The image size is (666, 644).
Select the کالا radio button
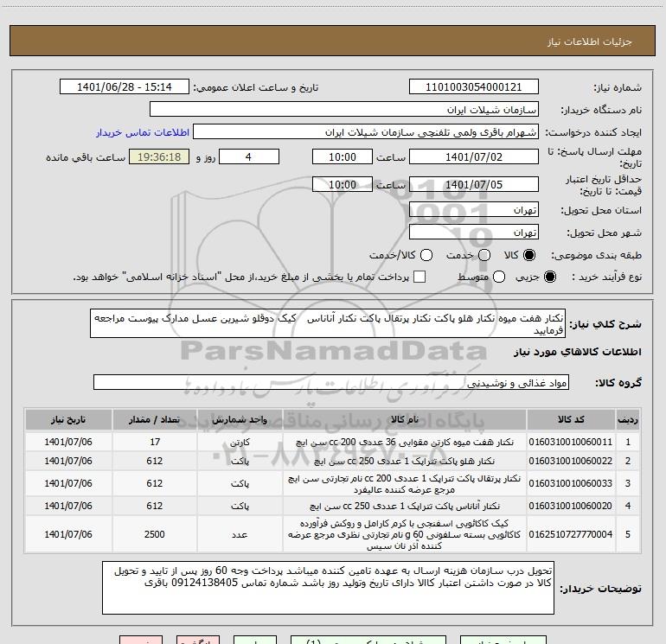pyautogui.click(x=529, y=255)
